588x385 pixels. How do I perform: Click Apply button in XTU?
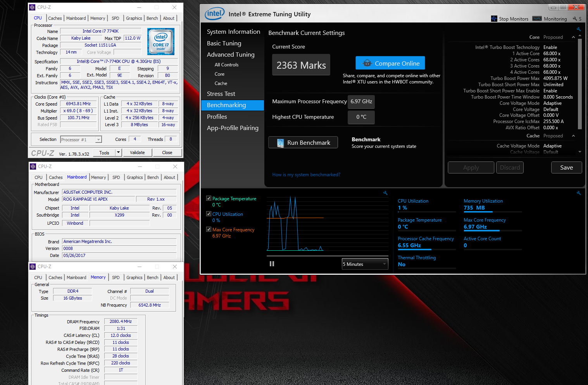coord(471,168)
